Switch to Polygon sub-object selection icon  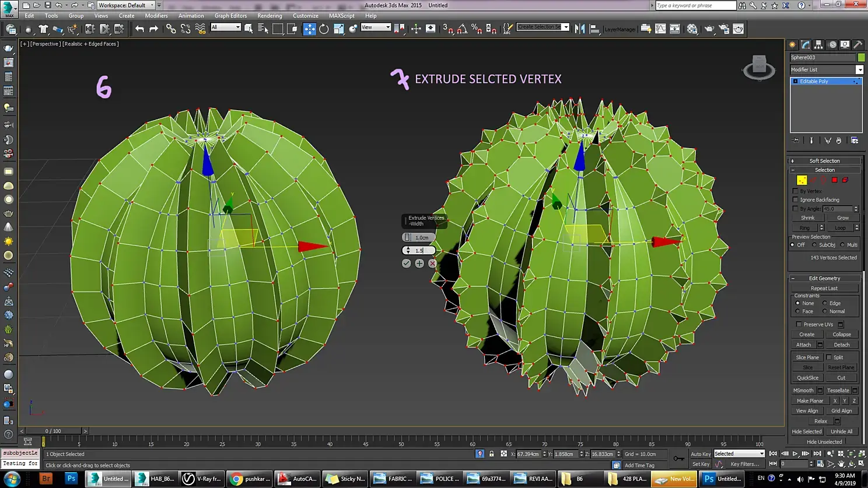[835, 180]
